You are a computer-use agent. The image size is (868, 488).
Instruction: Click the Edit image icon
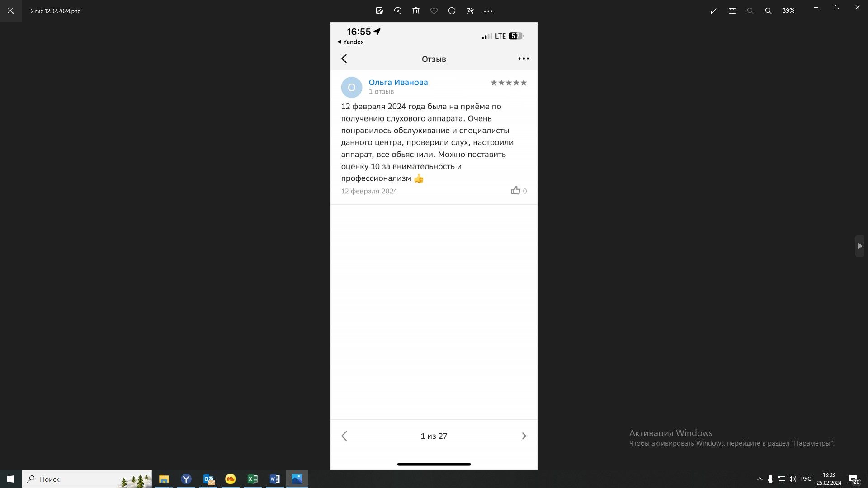point(380,11)
